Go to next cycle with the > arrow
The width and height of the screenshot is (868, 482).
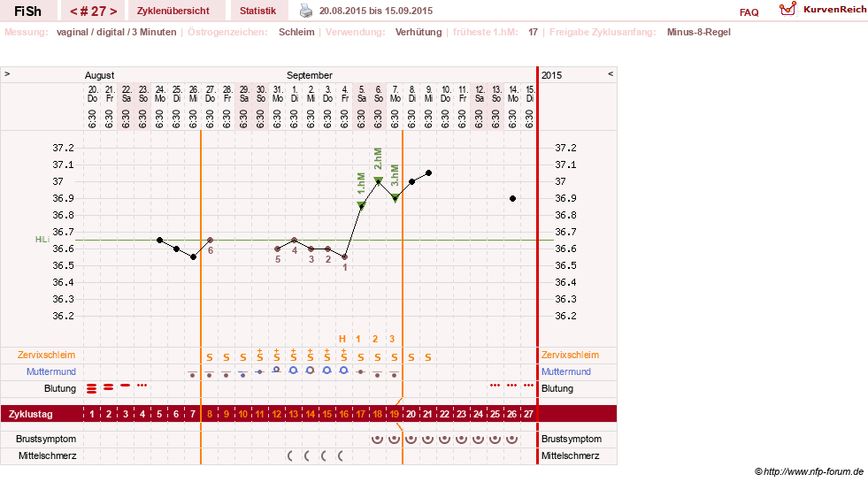click(x=113, y=11)
